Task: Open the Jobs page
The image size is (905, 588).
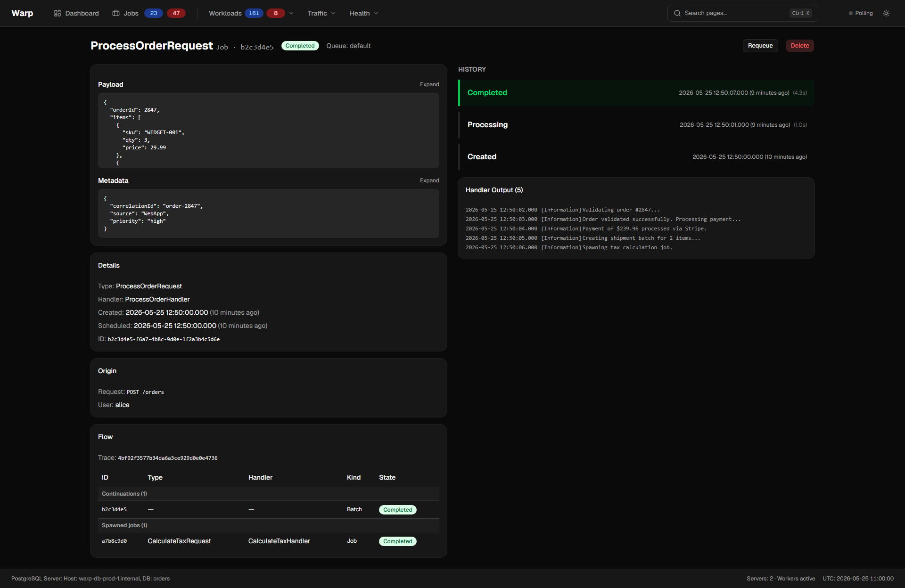Action: click(x=125, y=13)
